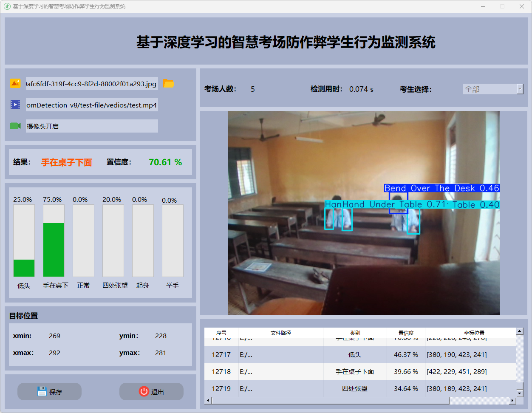This screenshot has width=532, height=413.
Task: Click the image file path field
Action: tap(91, 84)
